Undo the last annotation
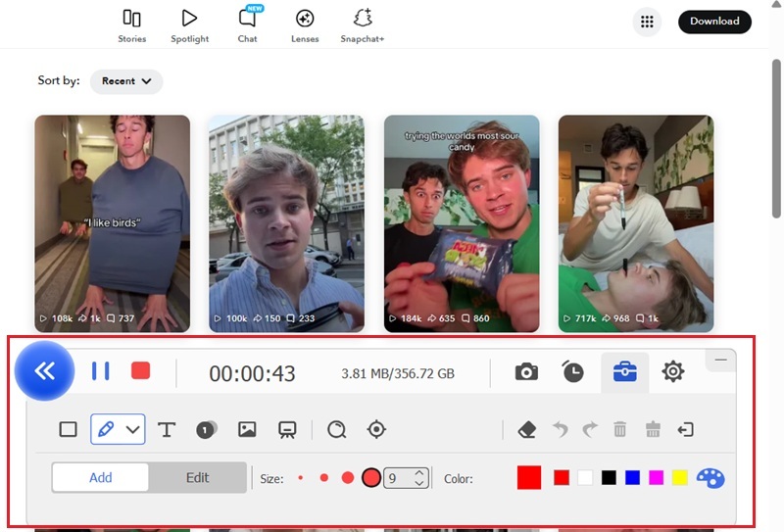 (x=560, y=429)
